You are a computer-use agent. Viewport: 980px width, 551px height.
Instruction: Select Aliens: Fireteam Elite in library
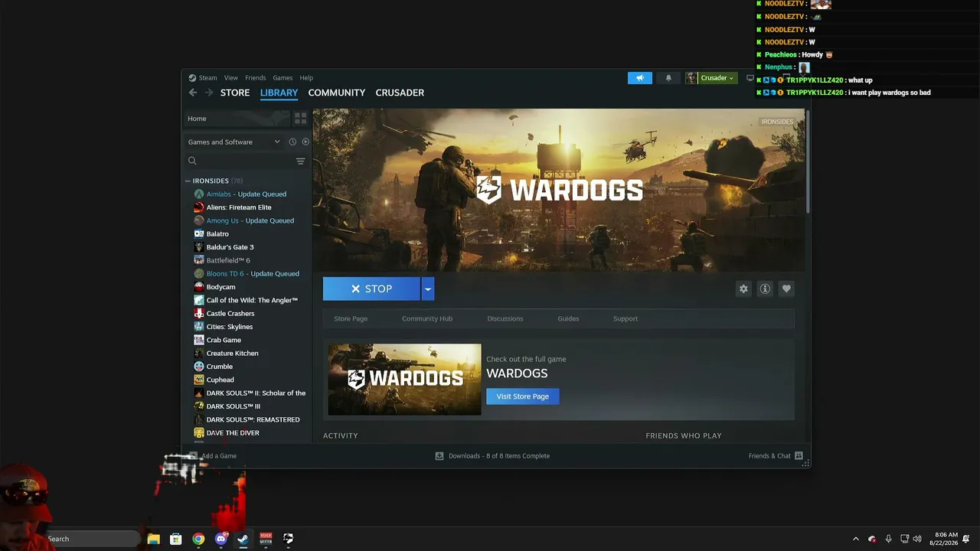click(x=239, y=207)
